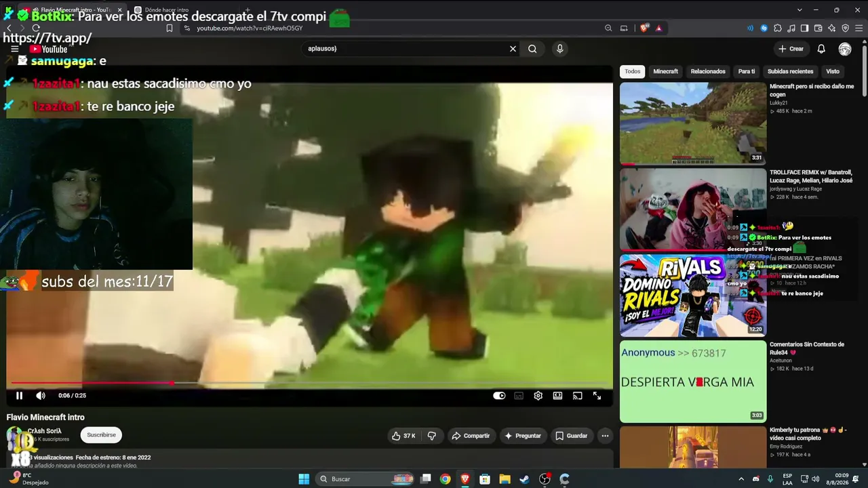This screenshot has width=868, height=488.
Task: Search with voice microphone icon
Action: [x=559, y=49]
